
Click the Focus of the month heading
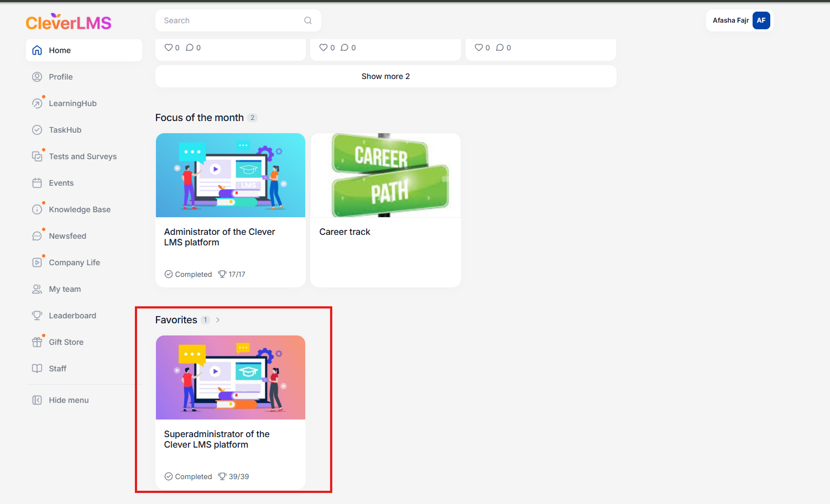tap(200, 118)
